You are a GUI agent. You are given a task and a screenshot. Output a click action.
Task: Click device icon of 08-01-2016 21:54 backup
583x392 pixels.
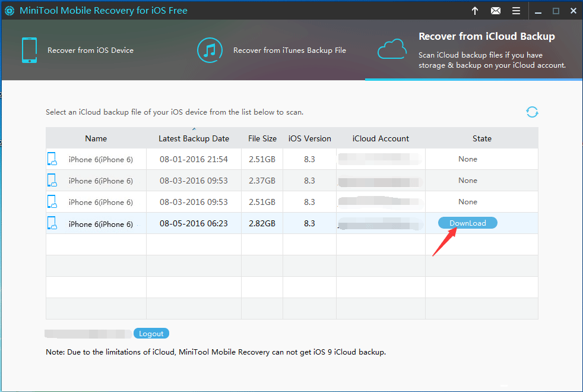pos(52,159)
